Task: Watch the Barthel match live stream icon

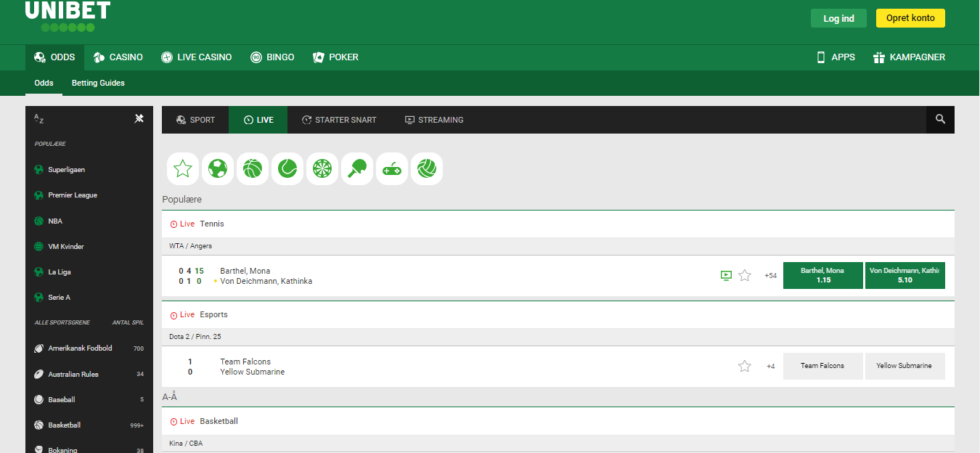Action: [726, 275]
